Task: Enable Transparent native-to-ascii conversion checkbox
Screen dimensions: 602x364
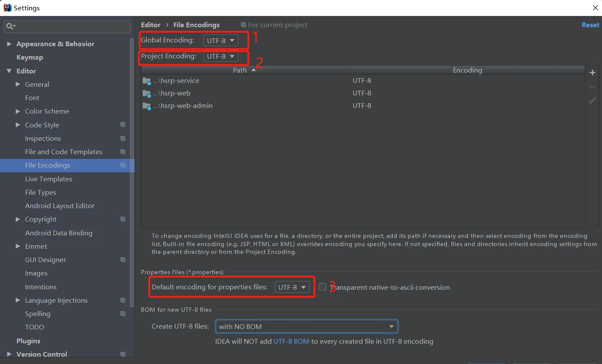Action: tap(322, 287)
